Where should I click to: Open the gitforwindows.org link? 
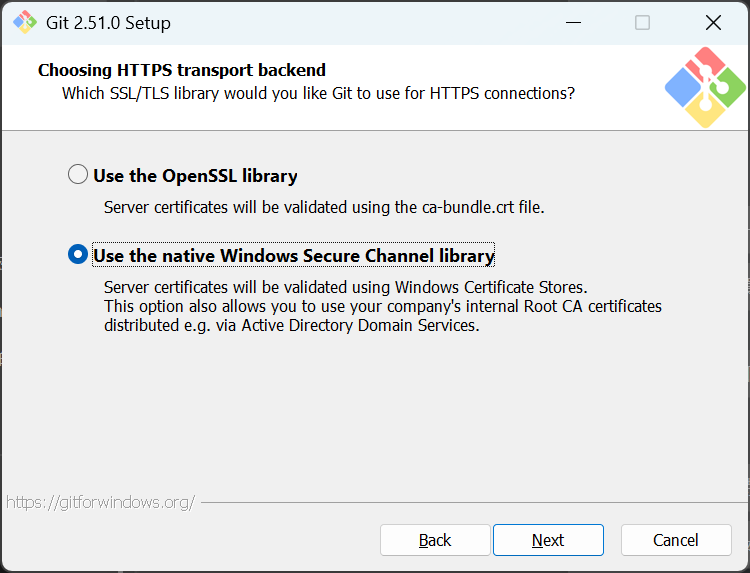[100, 502]
